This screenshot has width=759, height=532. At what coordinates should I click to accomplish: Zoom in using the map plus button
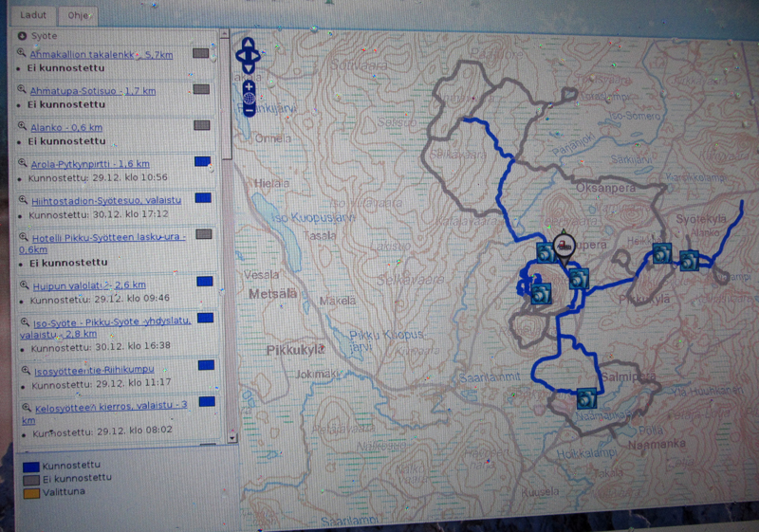click(249, 86)
